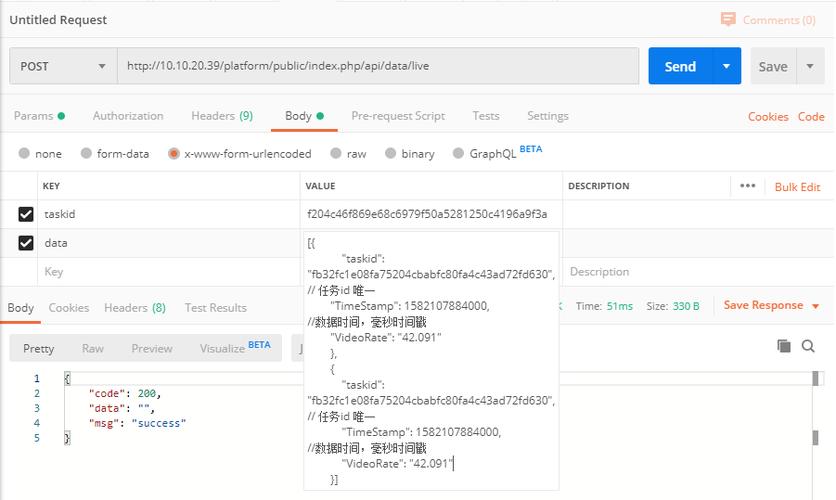
Task: Switch response view to Preview
Action: pyautogui.click(x=151, y=348)
